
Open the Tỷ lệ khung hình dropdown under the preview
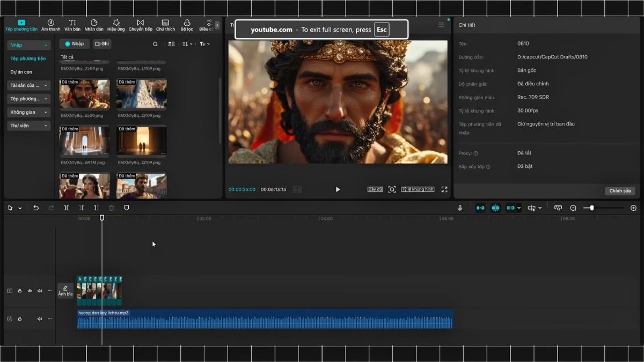coord(418,189)
